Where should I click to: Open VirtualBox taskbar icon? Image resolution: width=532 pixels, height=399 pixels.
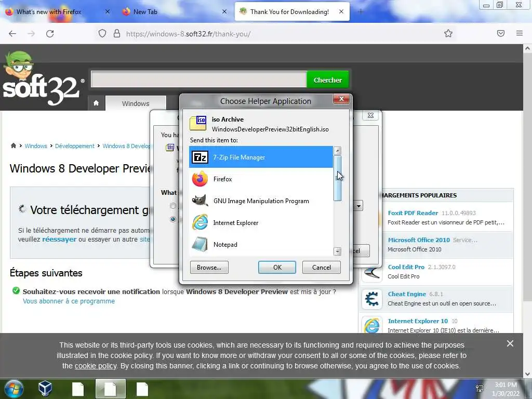coord(45,389)
